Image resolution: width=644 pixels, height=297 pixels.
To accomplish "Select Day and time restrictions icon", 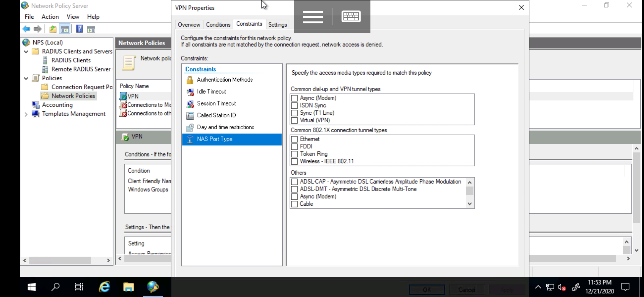I will 190,127.
